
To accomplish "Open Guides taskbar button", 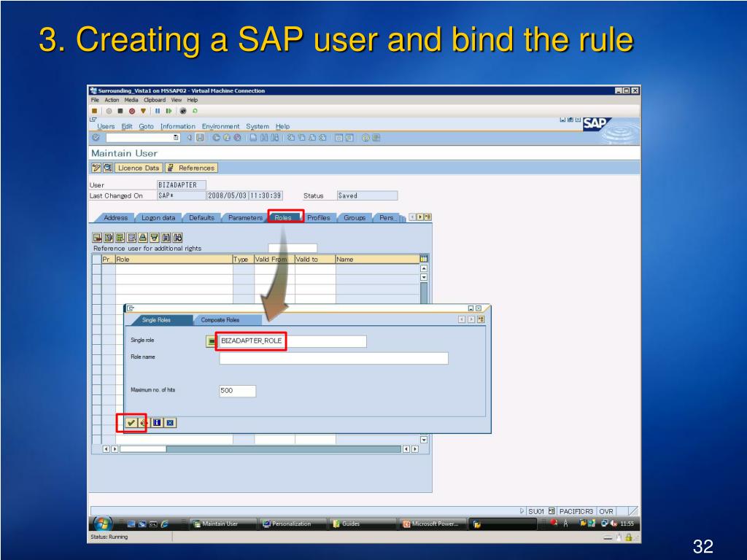I will point(363,524).
